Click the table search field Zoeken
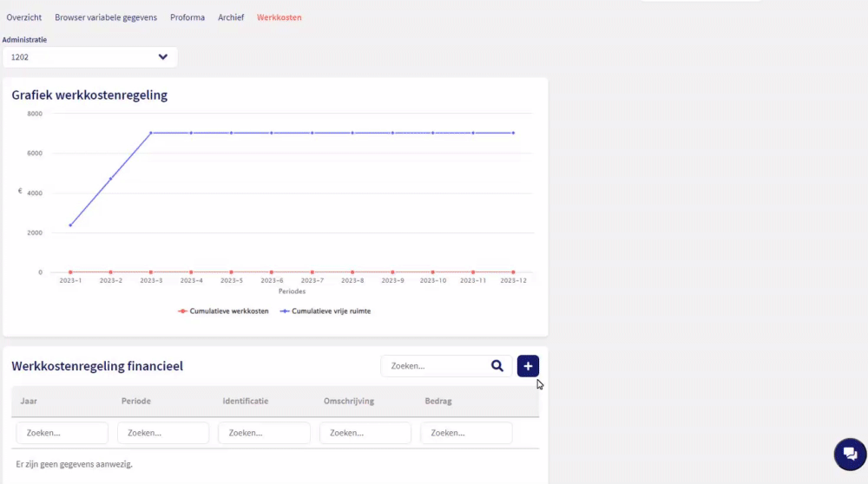 tap(434, 366)
